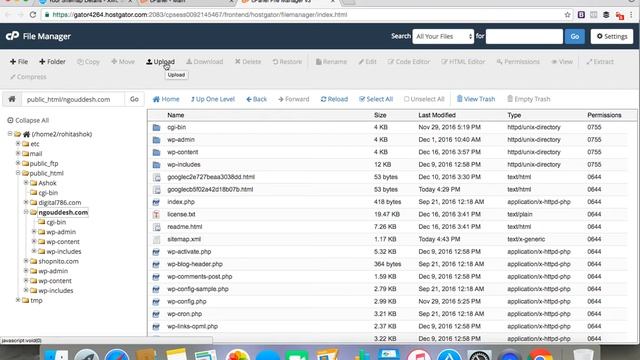Open Settings with the gear button
Viewport: 640px width, 360px height.
[x=612, y=36]
